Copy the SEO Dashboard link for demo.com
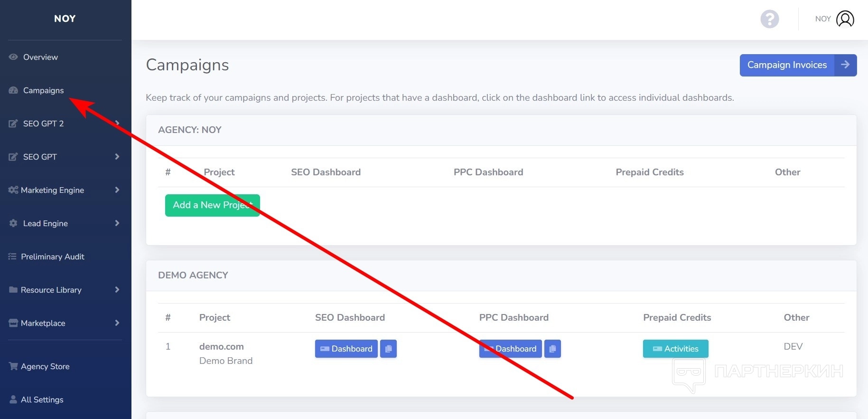This screenshot has width=868, height=419. pos(388,349)
